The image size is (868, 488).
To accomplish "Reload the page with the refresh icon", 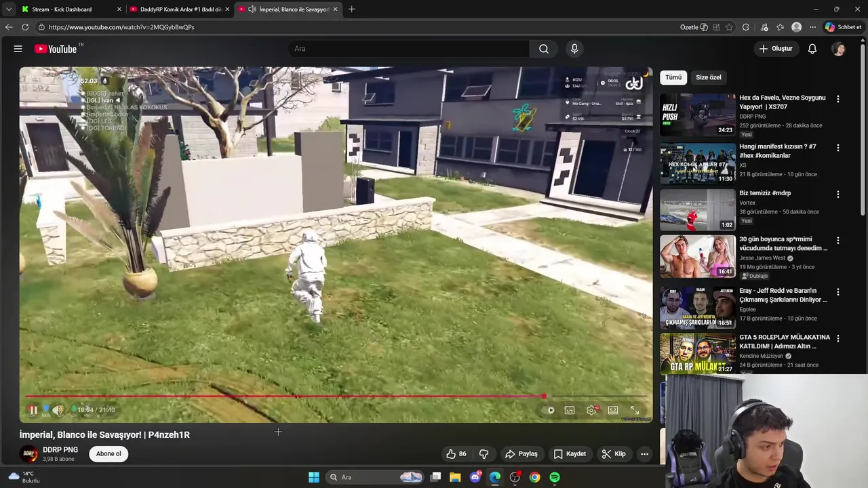I will click(25, 27).
